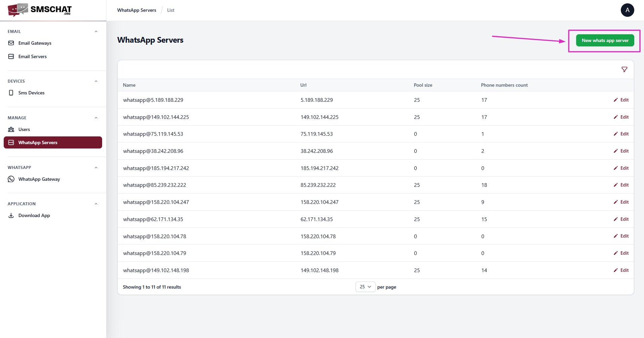The width and height of the screenshot is (644, 338).
Task: Click WhatsApp Servers breadcrumb link
Action: coord(137,10)
